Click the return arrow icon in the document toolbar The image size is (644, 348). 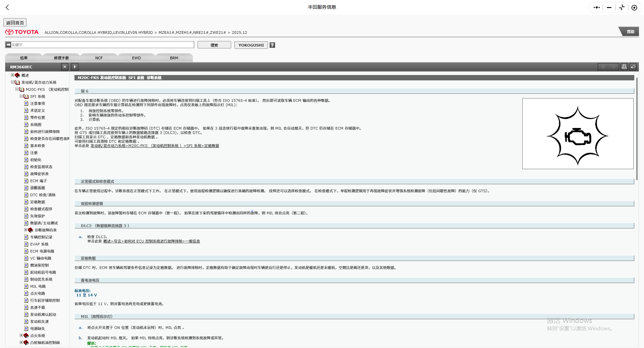[x=633, y=67]
